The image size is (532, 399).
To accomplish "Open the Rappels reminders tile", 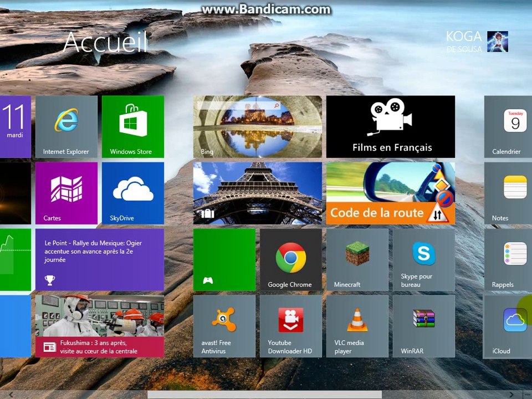I will (x=508, y=259).
